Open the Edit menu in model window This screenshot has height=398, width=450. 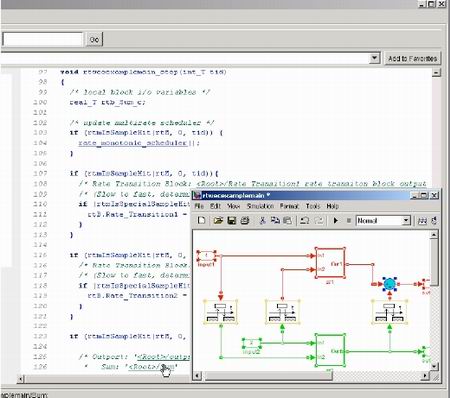click(215, 206)
